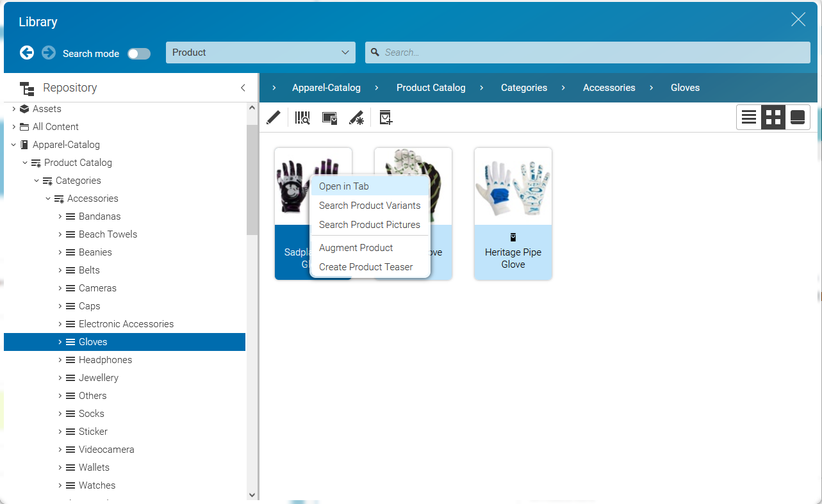Viewport: 822px width, 504px height.
Task: Collapse the Accessories tree node
Action: tap(47, 198)
